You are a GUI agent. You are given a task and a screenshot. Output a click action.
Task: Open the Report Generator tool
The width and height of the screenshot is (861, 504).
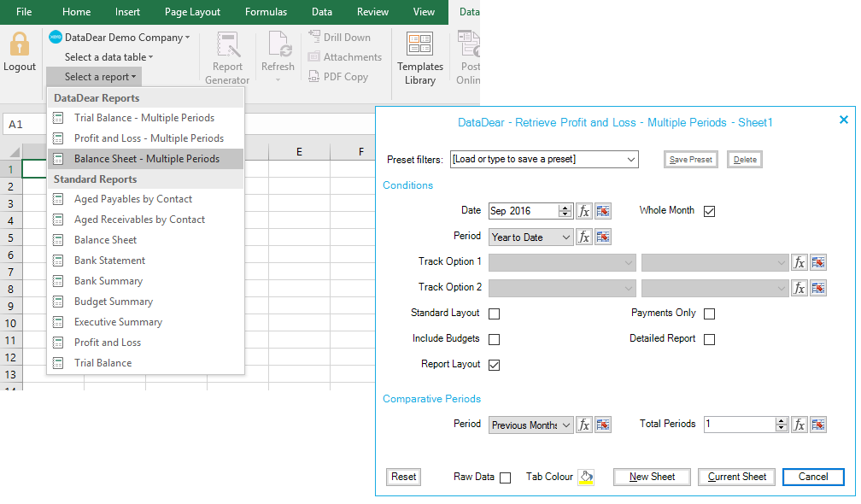pyautogui.click(x=227, y=57)
